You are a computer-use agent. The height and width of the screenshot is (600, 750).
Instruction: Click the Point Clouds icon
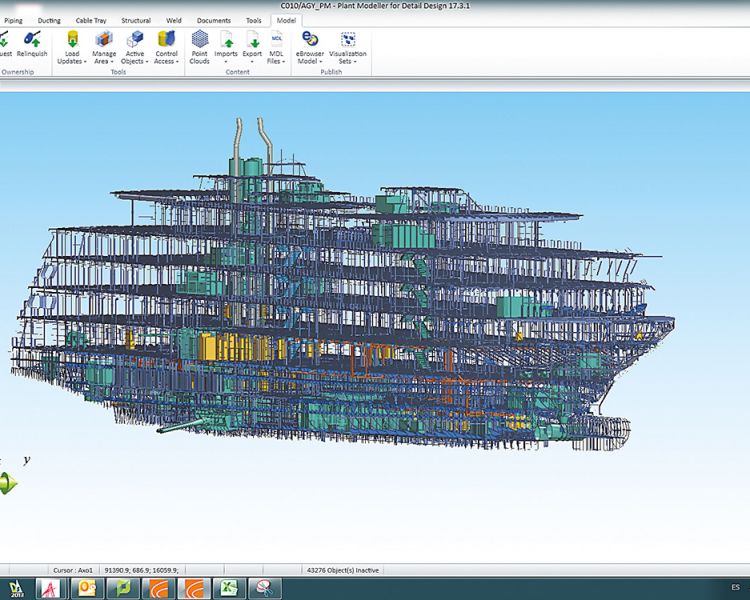(x=199, y=48)
